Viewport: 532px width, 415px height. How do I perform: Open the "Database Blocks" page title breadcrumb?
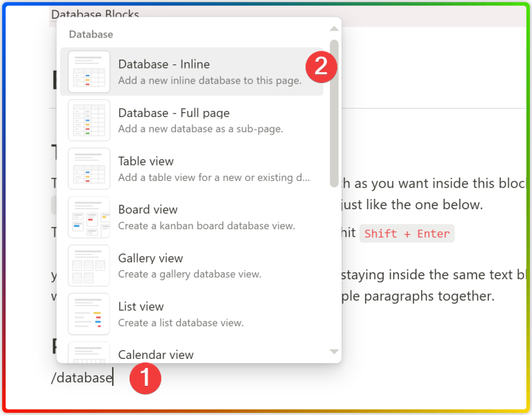click(x=95, y=15)
